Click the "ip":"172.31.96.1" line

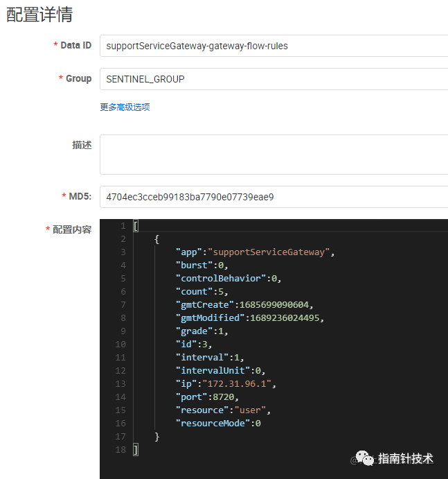pyautogui.click(x=226, y=383)
